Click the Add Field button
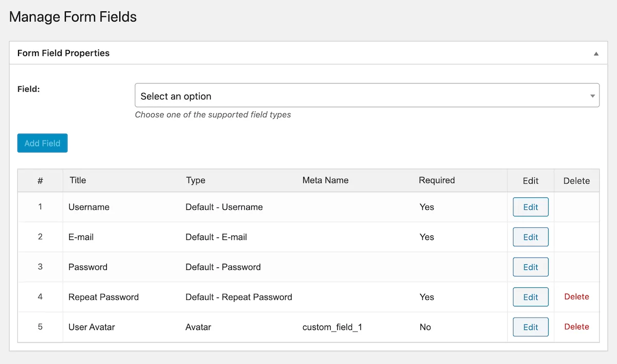The image size is (617, 364). click(x=42, y=143)
